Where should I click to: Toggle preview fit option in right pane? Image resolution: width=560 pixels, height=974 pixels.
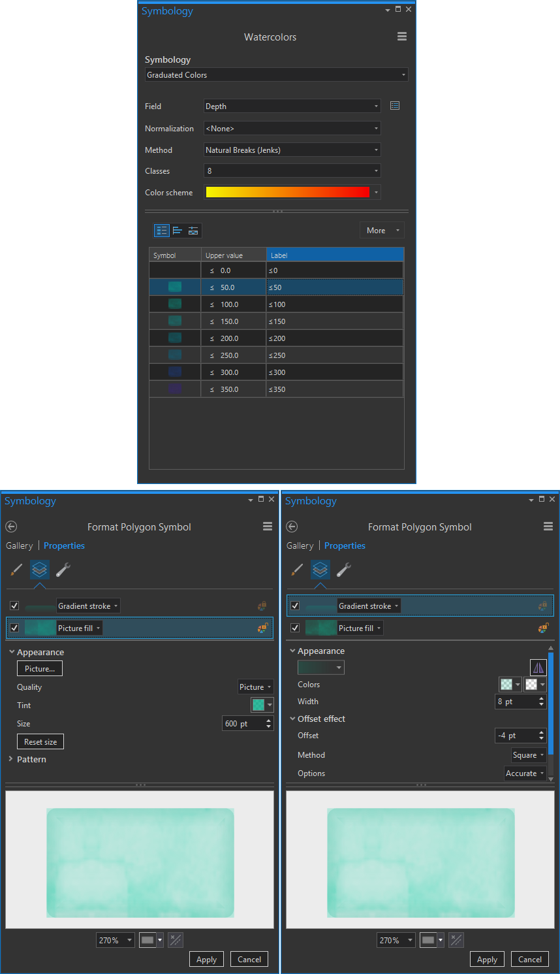tap(456, 940)
